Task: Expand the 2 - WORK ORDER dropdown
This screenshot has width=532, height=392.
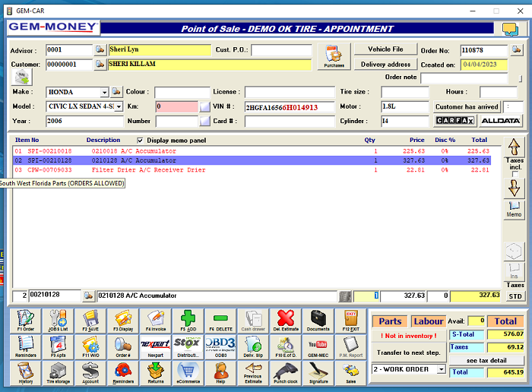Action: (441, 369)
